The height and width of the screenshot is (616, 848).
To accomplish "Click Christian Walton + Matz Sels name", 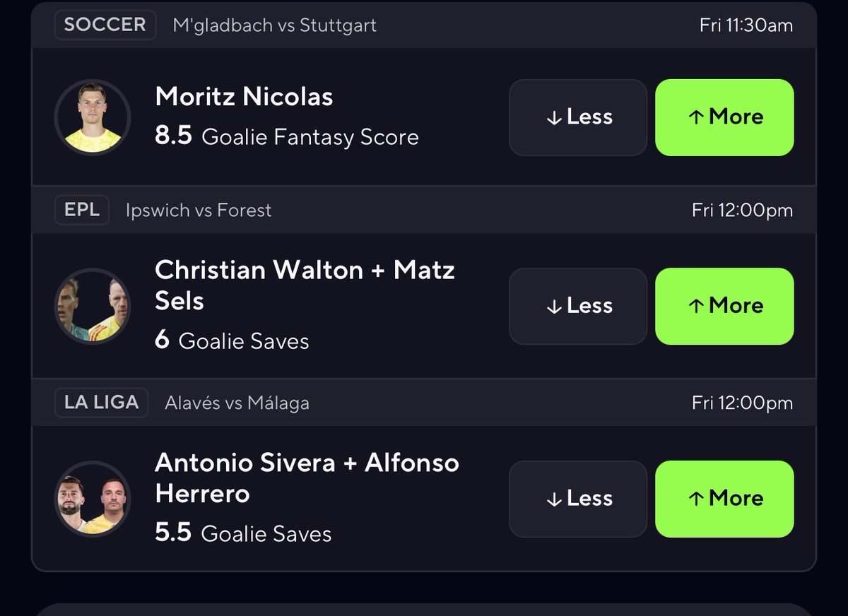I will coord(305,285).
